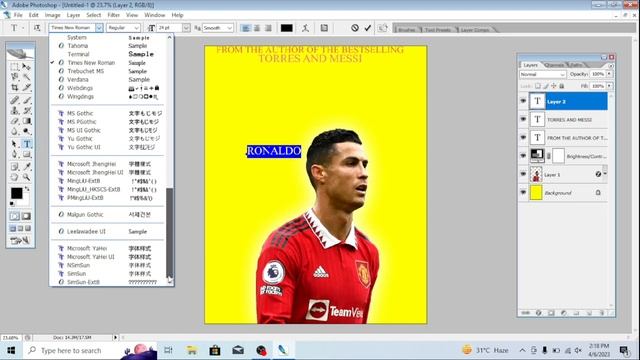
Task: Open the Layer menu
Action: (x=73, y=15)
